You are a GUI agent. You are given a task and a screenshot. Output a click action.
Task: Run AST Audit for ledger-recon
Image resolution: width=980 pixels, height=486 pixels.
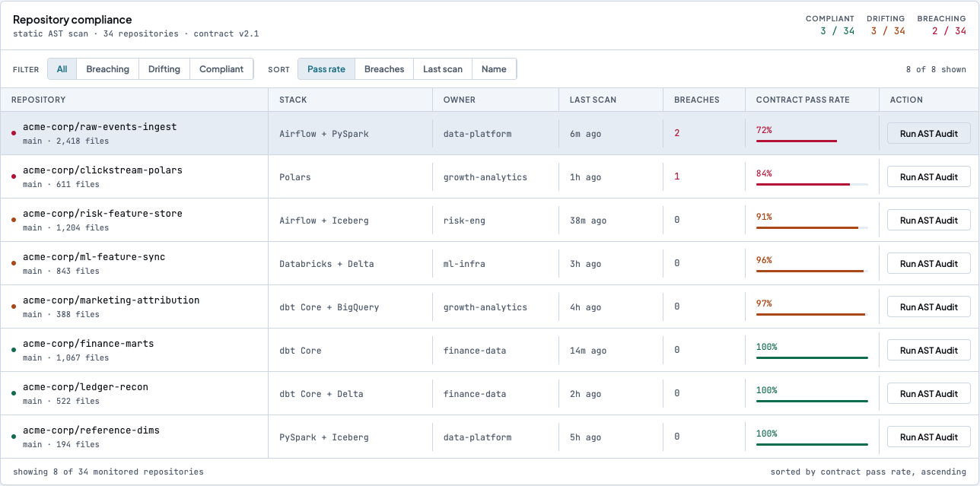click(929, 393)
